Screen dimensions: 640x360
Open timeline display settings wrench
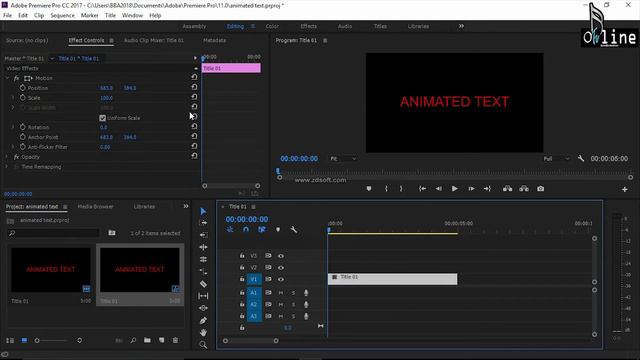point(293,230)
